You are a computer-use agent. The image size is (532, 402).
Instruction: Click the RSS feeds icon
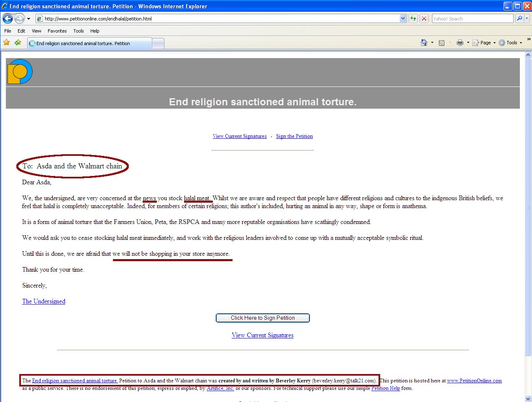(x=442, y=43)
